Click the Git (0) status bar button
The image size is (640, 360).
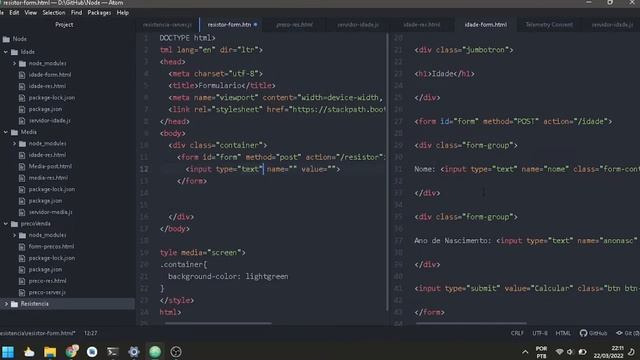pos(628,333)
